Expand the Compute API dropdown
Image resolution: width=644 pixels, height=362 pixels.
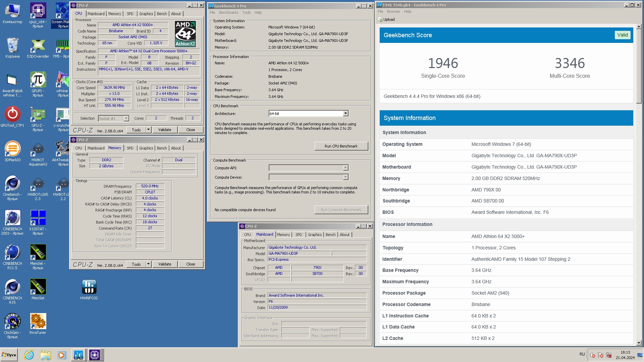pyautogui.click(x=345, y=168)
